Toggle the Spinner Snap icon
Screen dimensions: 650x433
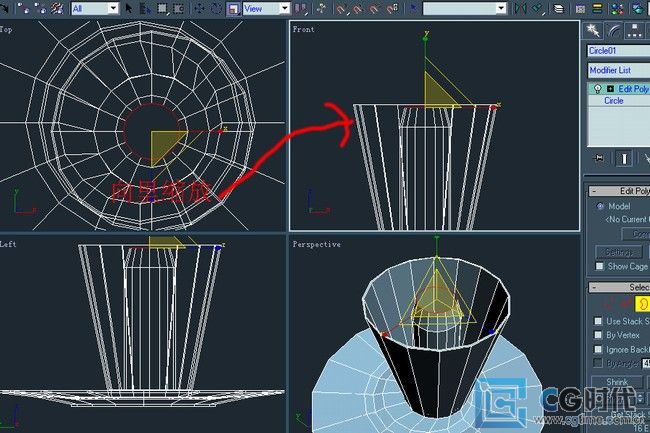(x=392, y=8)
